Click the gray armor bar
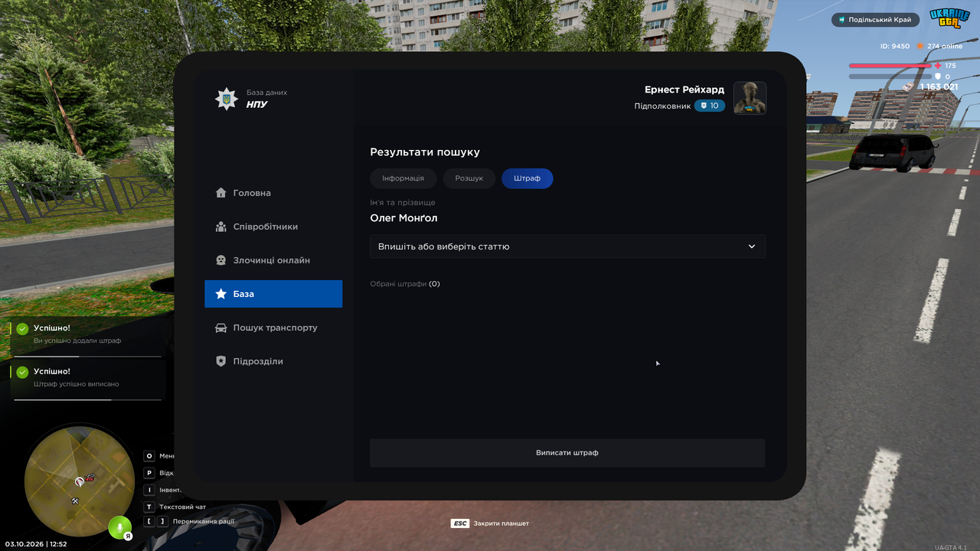The image size is (980, 551). (890, 77)
